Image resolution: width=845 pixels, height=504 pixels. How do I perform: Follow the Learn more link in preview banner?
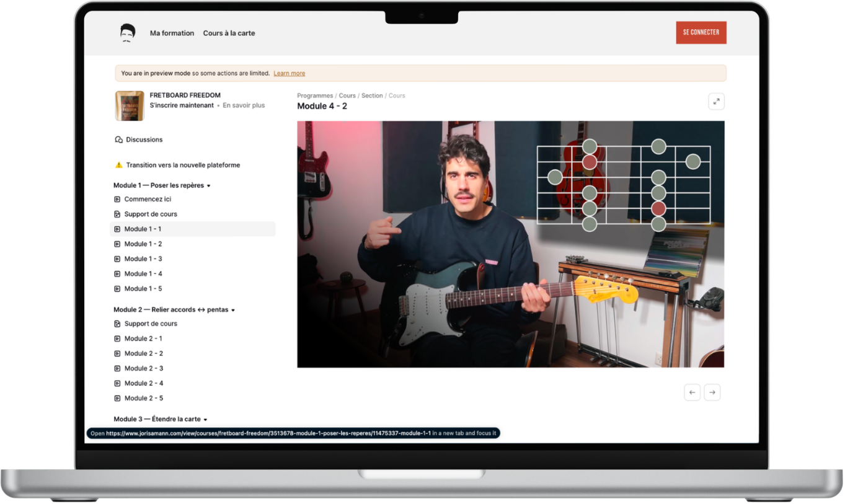click(289, 73)
